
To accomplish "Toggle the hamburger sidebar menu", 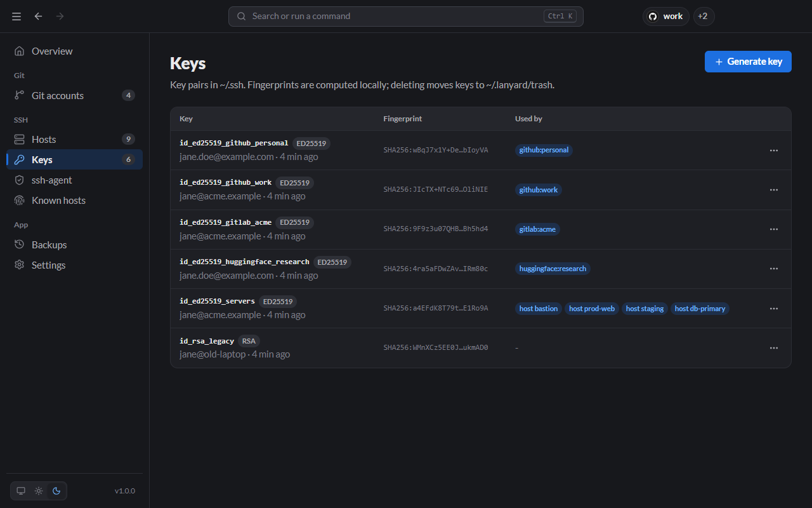I will click(x=16, y=17).
